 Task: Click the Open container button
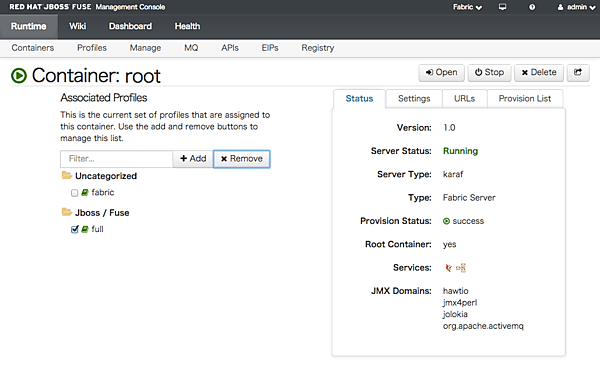[441, 72]
